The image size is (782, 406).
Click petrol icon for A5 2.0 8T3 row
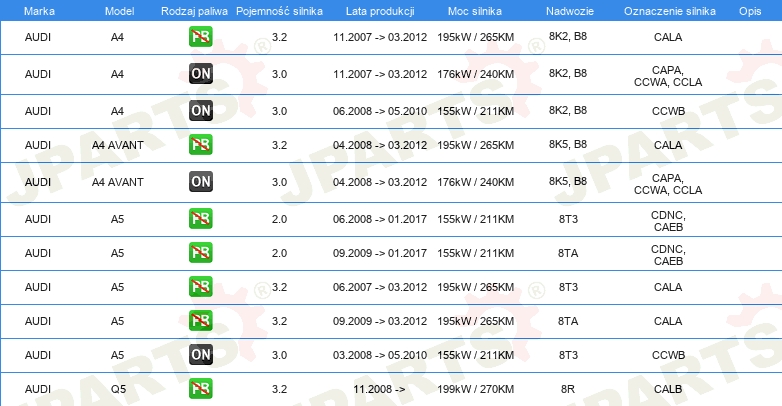[x=200, y=218]
